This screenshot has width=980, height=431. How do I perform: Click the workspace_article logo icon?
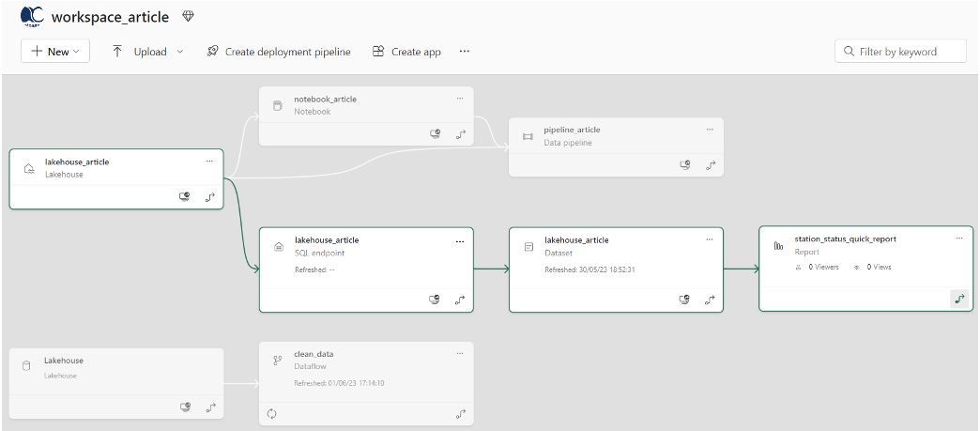31,16
